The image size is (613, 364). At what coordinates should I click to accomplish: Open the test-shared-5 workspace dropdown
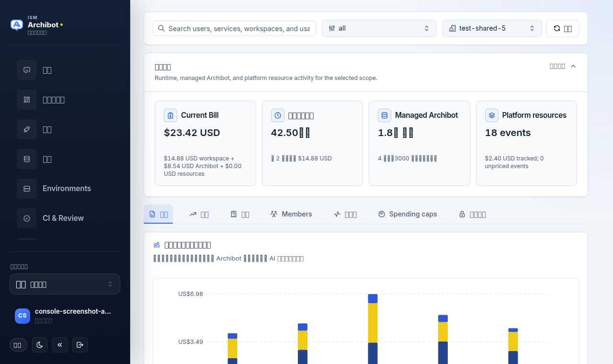click(x=492, y=28)
